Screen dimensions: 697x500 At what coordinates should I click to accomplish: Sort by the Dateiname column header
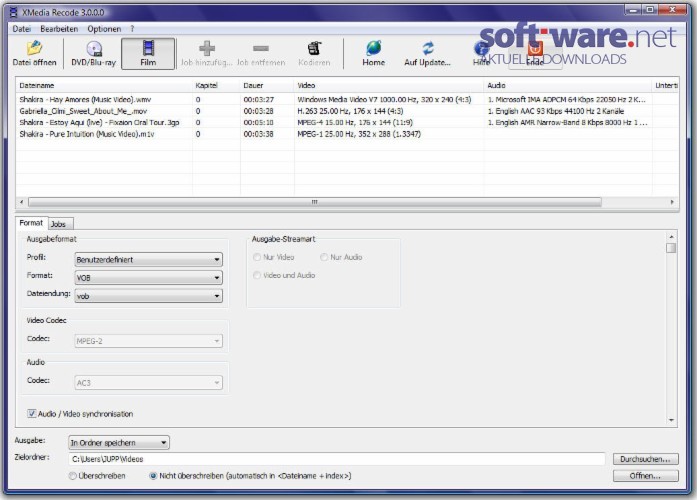click(104, 85)
